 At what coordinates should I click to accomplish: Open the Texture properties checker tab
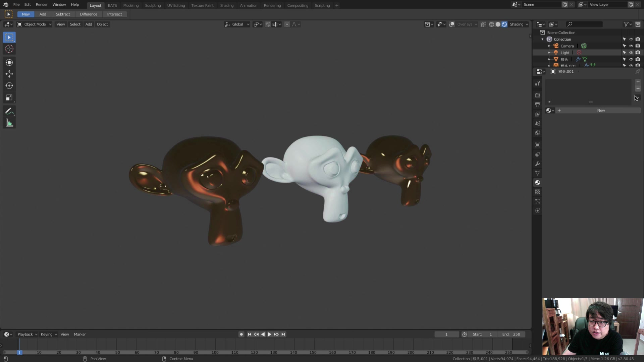537,192
